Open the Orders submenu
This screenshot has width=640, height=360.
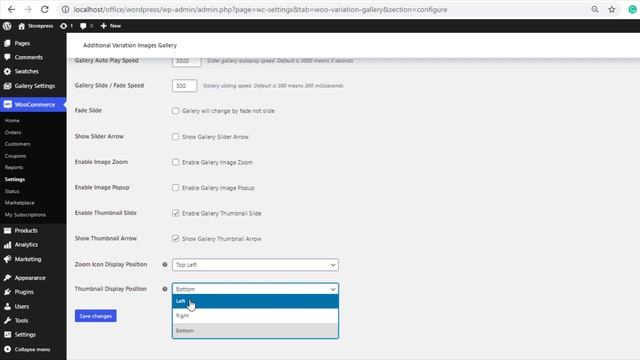click(13, 132)
